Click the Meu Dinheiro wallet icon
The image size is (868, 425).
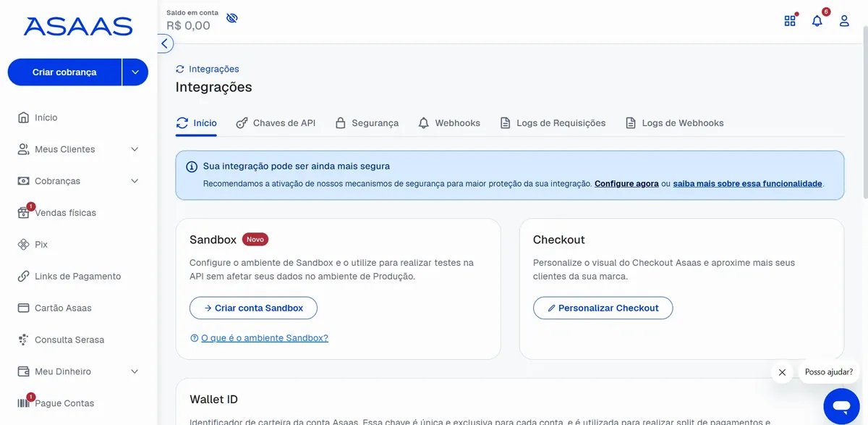pos(23,371)
